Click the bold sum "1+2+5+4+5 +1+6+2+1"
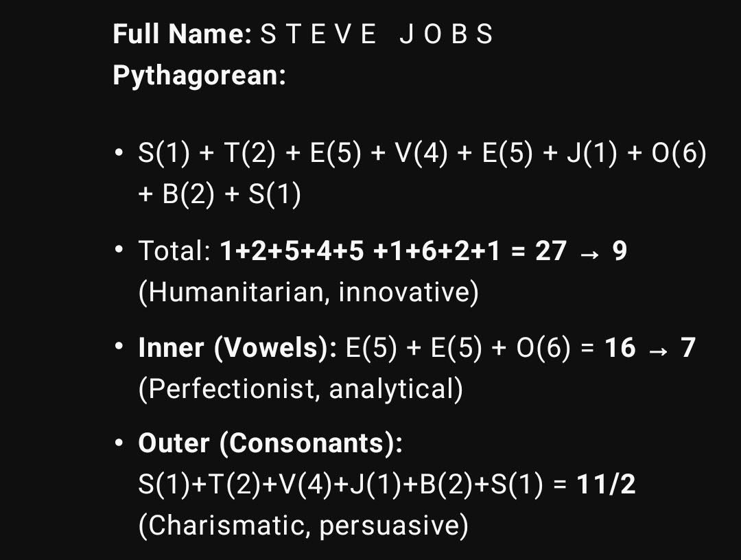Image resolution: width=741 pixels, height=560 pixels. tap(360, 251)
